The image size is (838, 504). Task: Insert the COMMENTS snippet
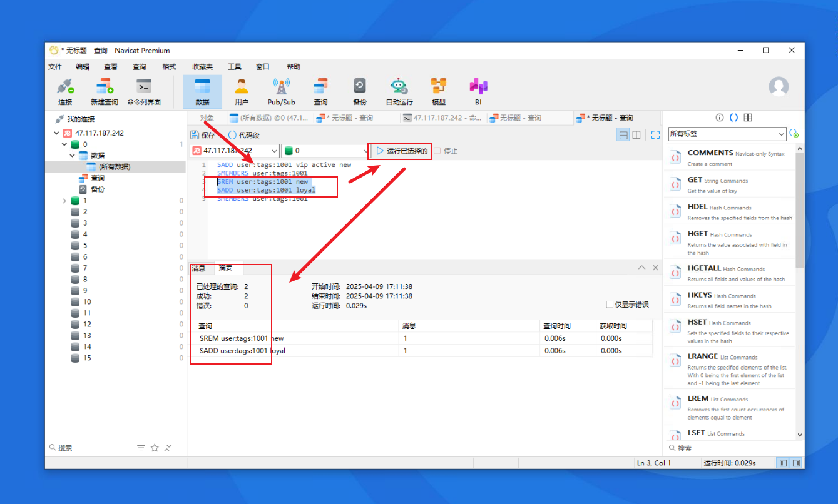730,158
